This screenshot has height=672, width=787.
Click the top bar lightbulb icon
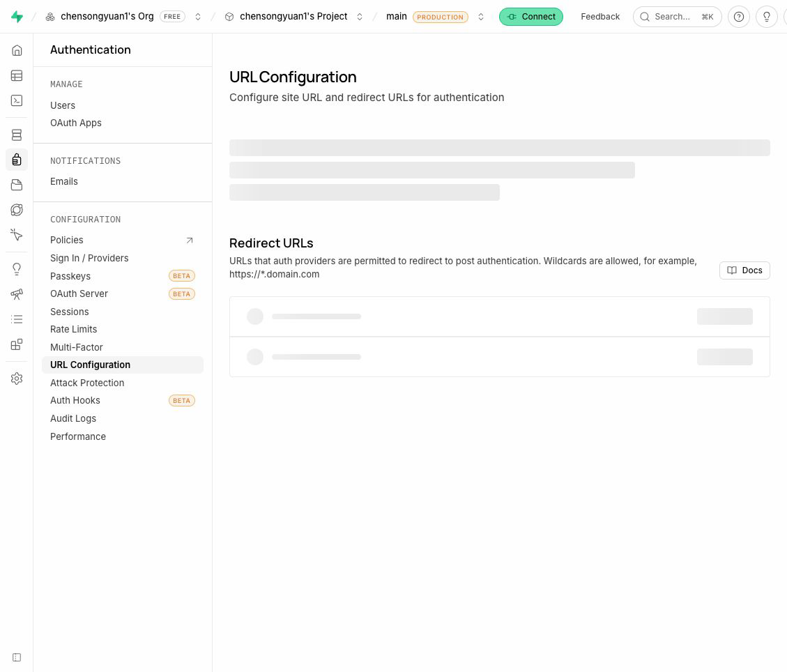pyautogui.click(x=766, y=17)
